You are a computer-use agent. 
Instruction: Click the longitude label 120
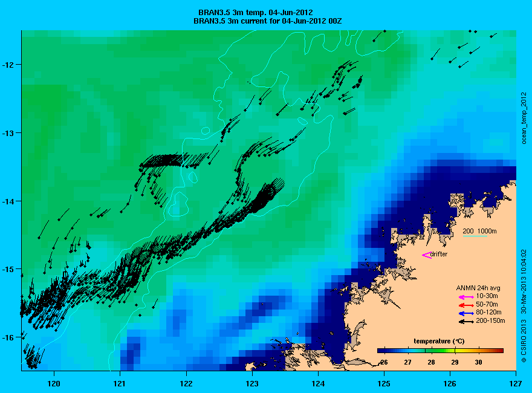pyautogui.click(x=54, y=383)
